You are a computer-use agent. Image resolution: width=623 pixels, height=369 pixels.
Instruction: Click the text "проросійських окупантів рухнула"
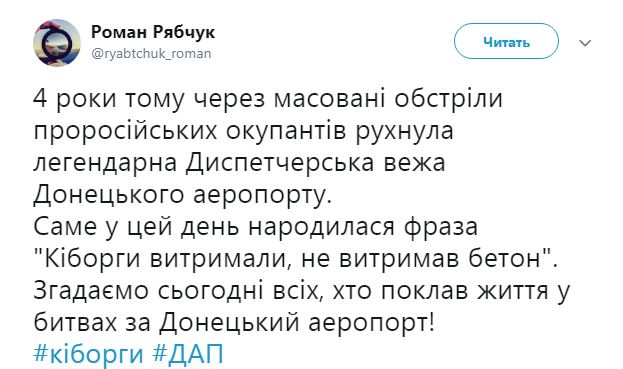point(243,131)
